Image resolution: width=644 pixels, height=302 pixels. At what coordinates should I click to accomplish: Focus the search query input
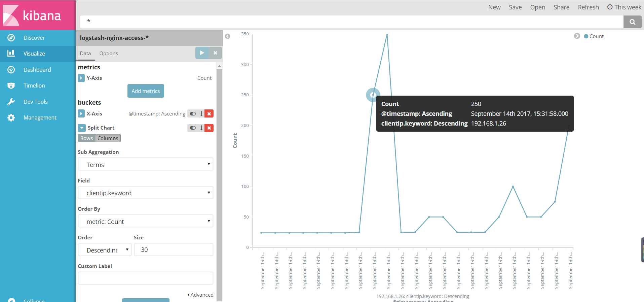point(351,22)
